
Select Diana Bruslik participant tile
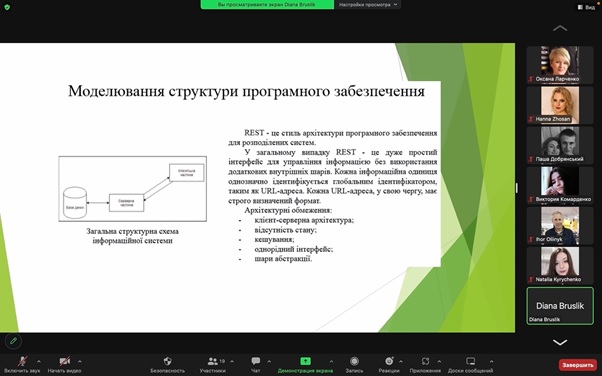pos(560,306)
